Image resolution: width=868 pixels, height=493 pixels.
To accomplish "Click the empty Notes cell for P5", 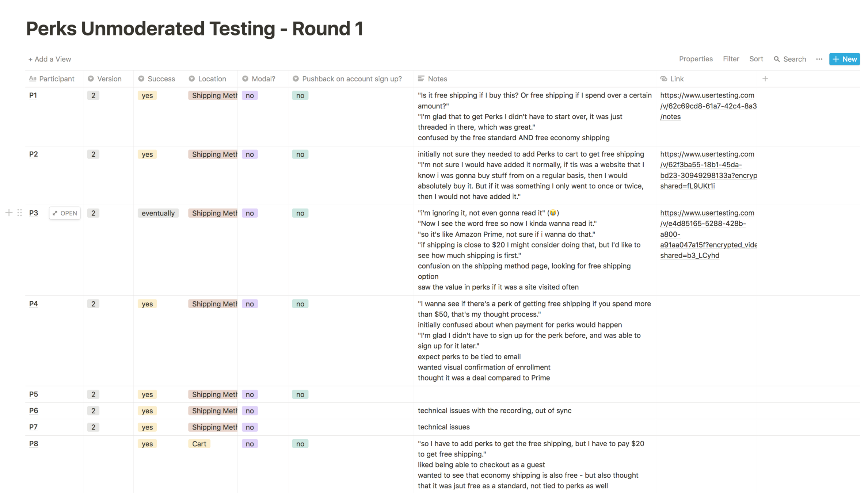I will [534, 394].
